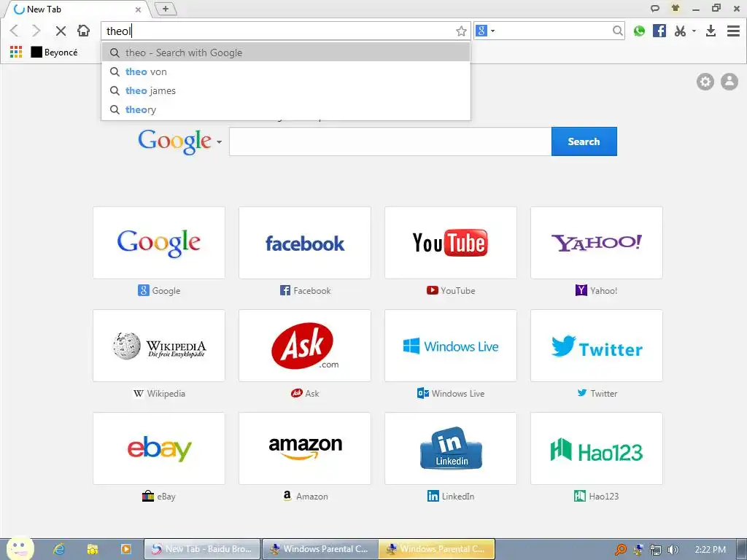Open the Windows Live speed dial tile
This screenshot has width=747, height=560.
[451, 346]
